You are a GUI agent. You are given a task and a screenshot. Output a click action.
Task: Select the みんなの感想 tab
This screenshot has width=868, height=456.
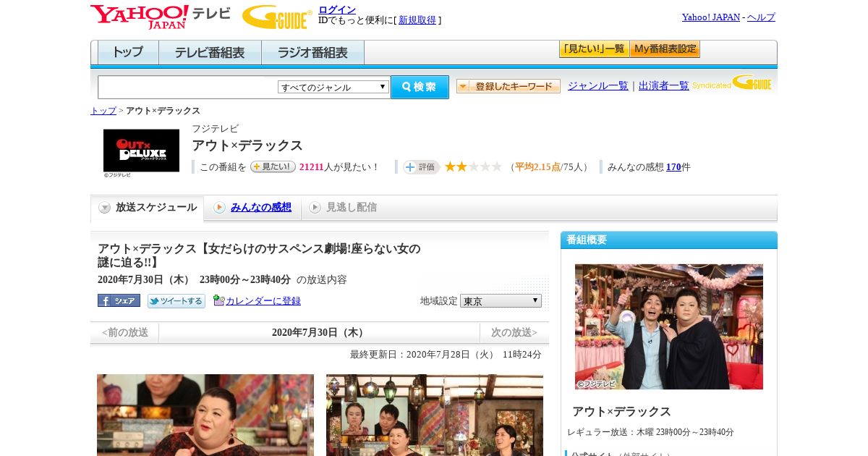pyautogui.click(x=252, y=208)
